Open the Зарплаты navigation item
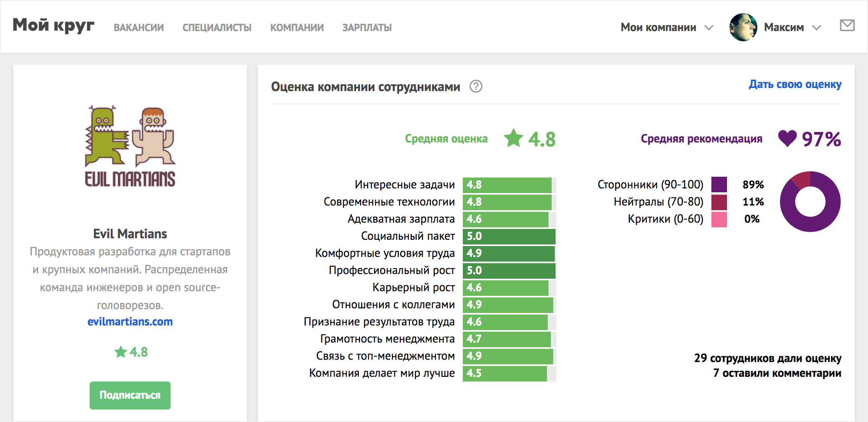The height and width of the screenshot is (422, 868). click(367, 28)
